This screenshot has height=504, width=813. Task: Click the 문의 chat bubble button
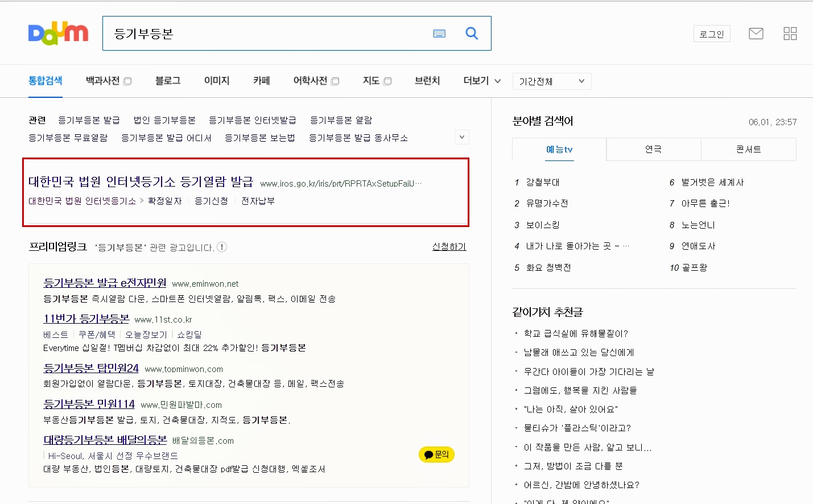pyautogui.click(x=436, y=455)
